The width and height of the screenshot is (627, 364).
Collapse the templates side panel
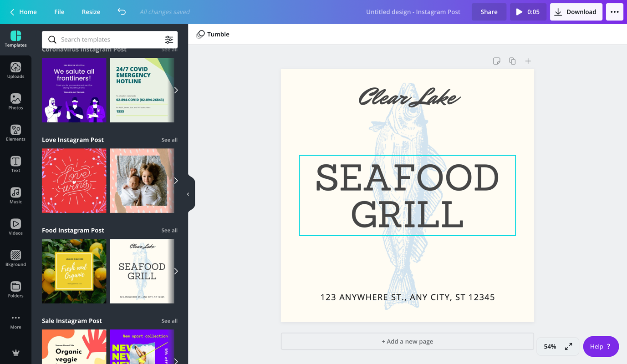coord(189,194)
